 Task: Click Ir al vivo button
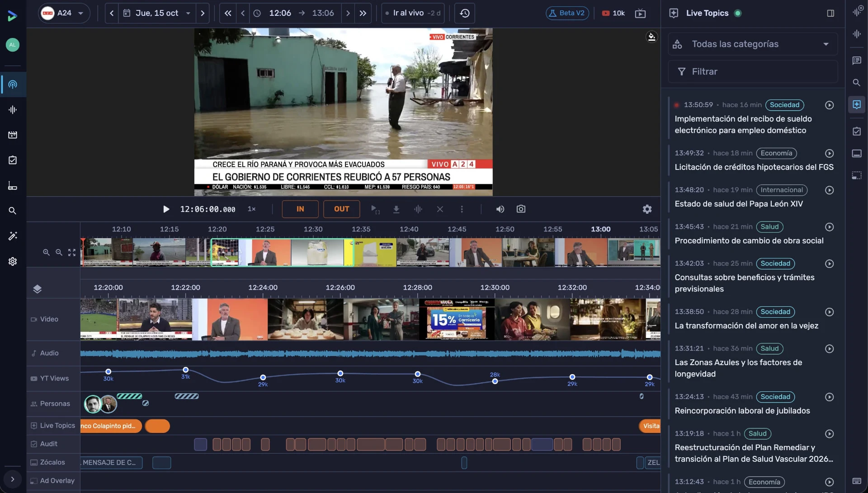pyautogui.click(x=413, y=13)
